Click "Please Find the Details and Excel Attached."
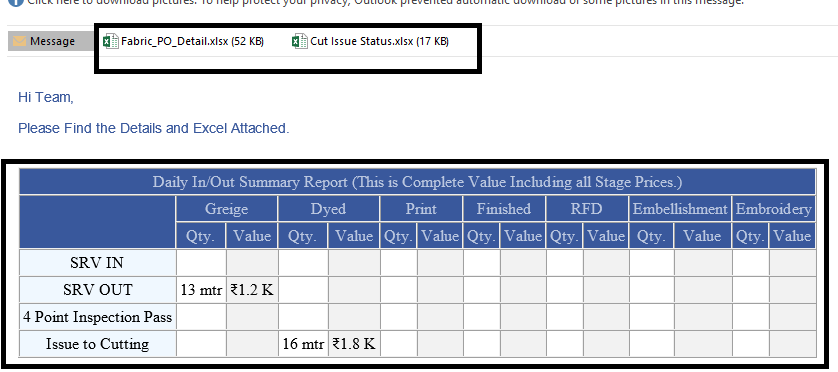Image resolution: width=838 pixels, height=372 pixels. [x=153, y=128]
